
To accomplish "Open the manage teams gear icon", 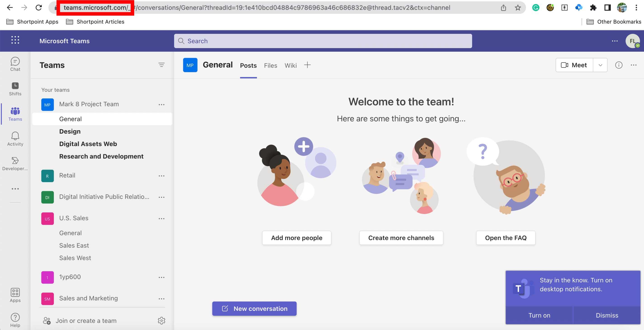I will pos(162,321).
